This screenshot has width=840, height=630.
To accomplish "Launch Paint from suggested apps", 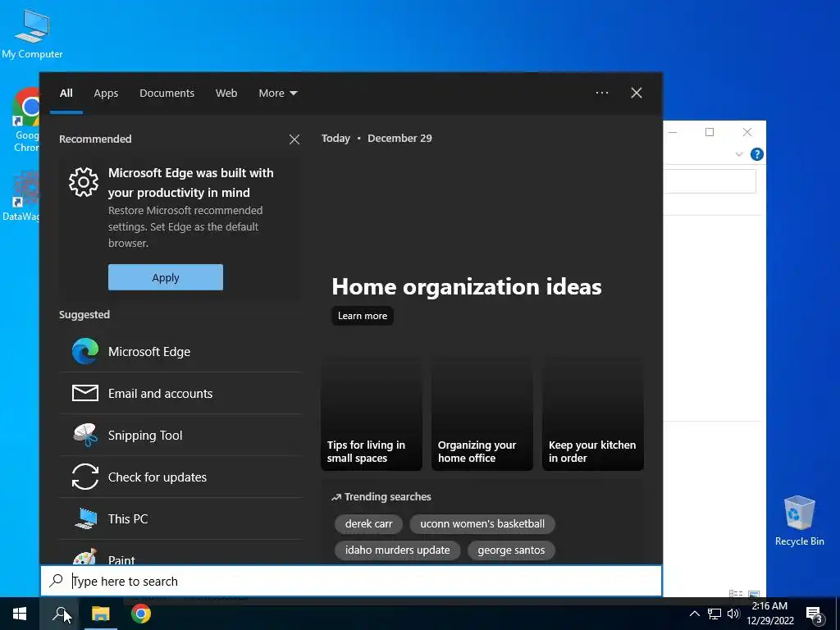I will click(180, 553).
